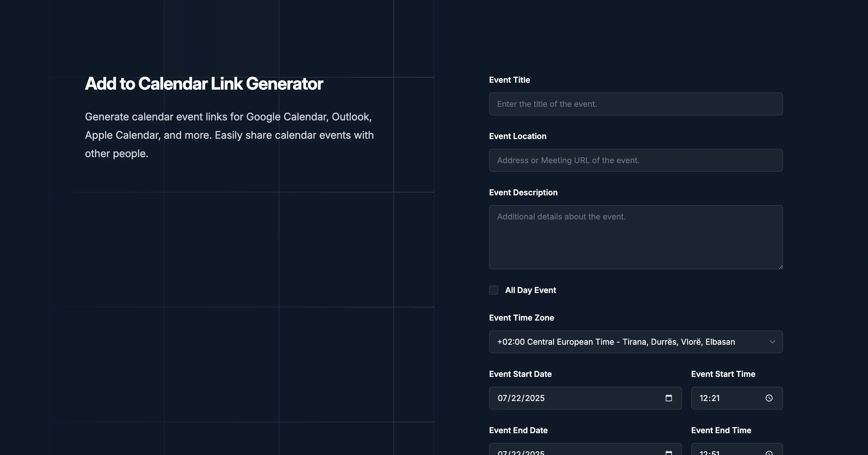Viewport: 868px width, 455px height.
Task: Select the minutes in Event Start Time
Action: pyautogui.click(x=715, y=398)
